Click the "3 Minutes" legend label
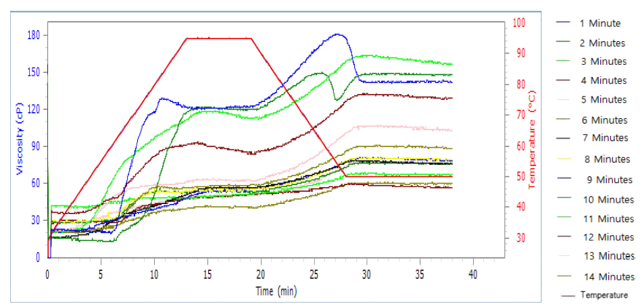Viewport: 644px width, 308px height. tap(602, 61)
